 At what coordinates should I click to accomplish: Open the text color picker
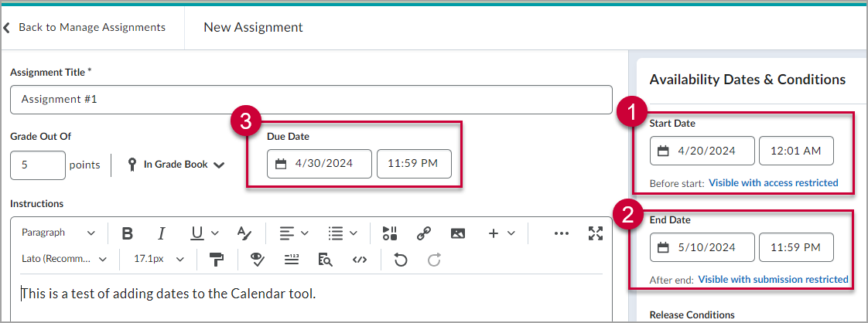(244, 233)
